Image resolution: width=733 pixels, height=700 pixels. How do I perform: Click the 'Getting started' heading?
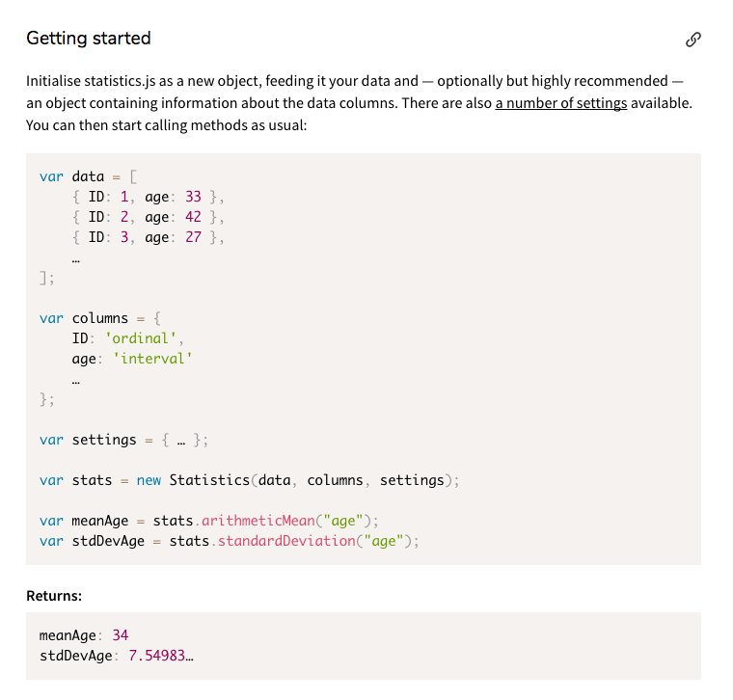click(89, 38)
